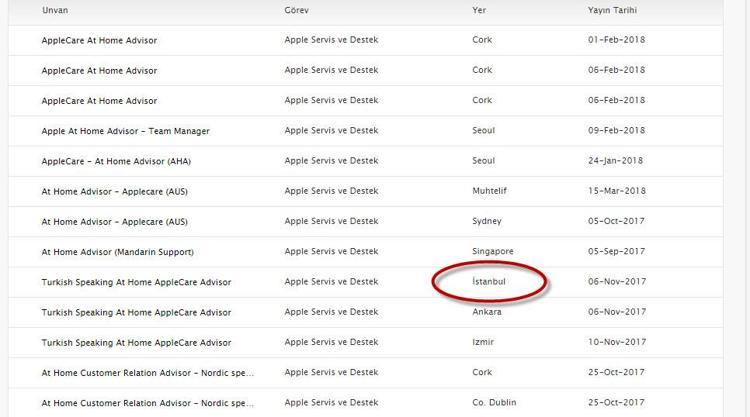Image resolution: width=750 pixels, height=417 pixels.
Task: Select the 24-Jan-2018 date cell
Action: [616, 161]
